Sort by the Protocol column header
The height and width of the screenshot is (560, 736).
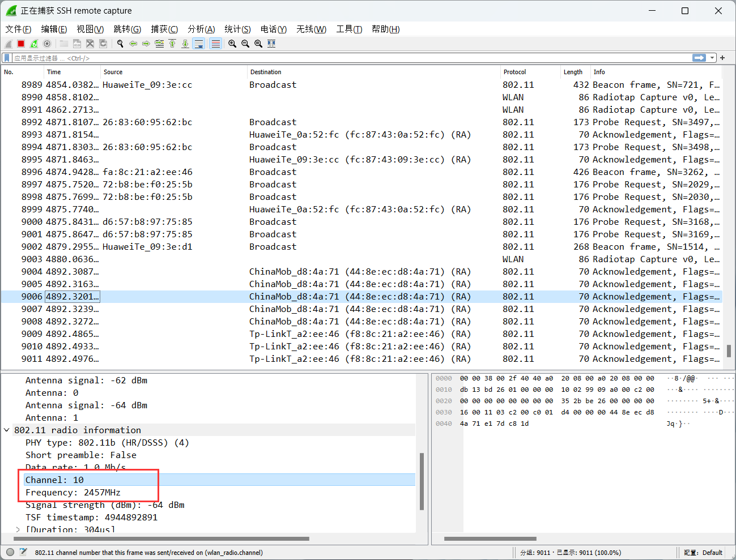pos(530,72)
